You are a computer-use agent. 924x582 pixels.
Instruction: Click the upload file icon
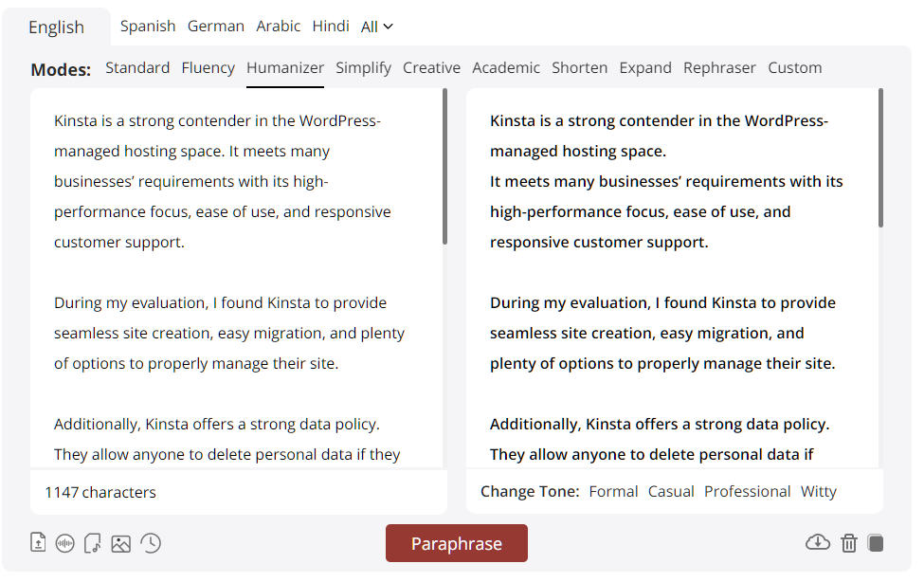coord(38,543)
